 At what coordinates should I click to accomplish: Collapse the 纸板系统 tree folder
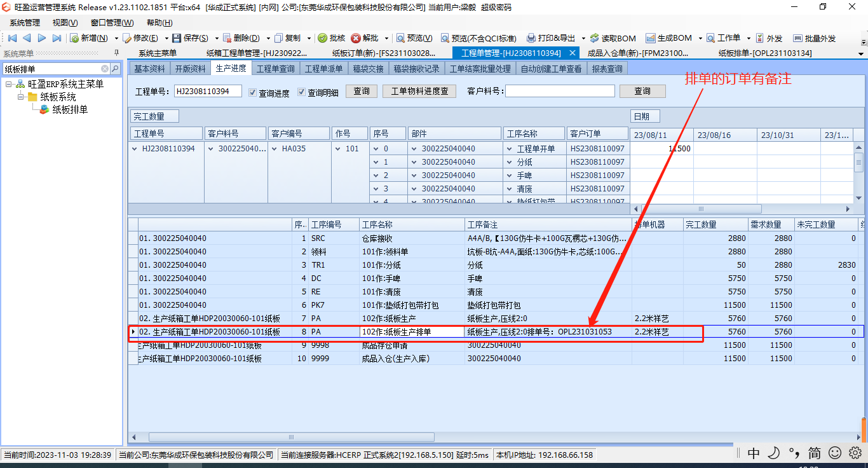(21, 97)
